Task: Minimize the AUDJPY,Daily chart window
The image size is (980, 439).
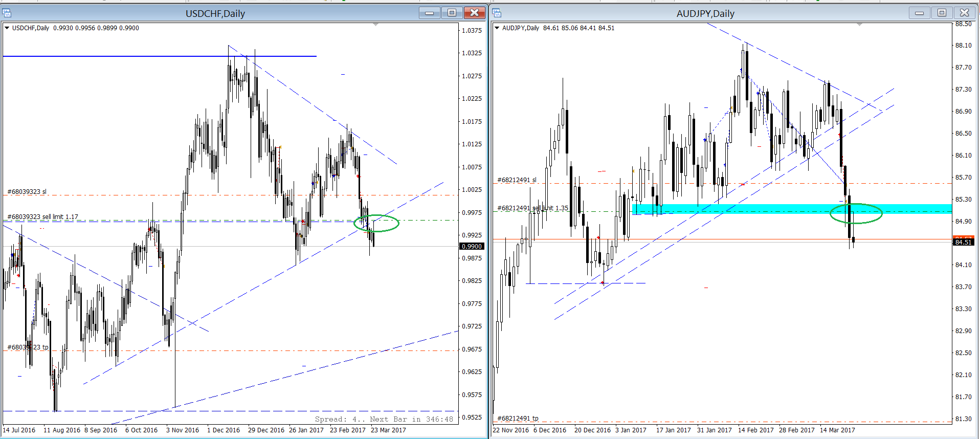Action: tap(920, 13)
